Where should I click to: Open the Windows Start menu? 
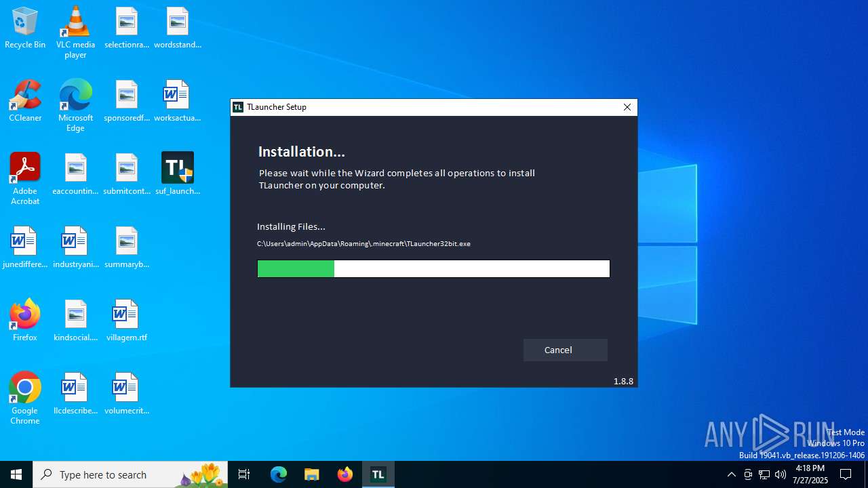tap(16, 474)
